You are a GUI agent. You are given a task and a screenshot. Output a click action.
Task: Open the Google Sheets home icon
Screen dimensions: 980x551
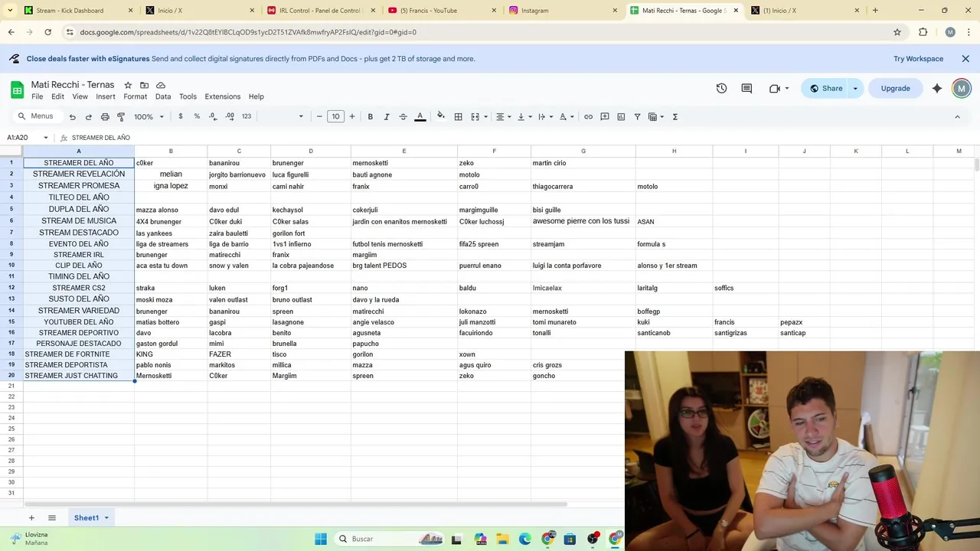17,90
